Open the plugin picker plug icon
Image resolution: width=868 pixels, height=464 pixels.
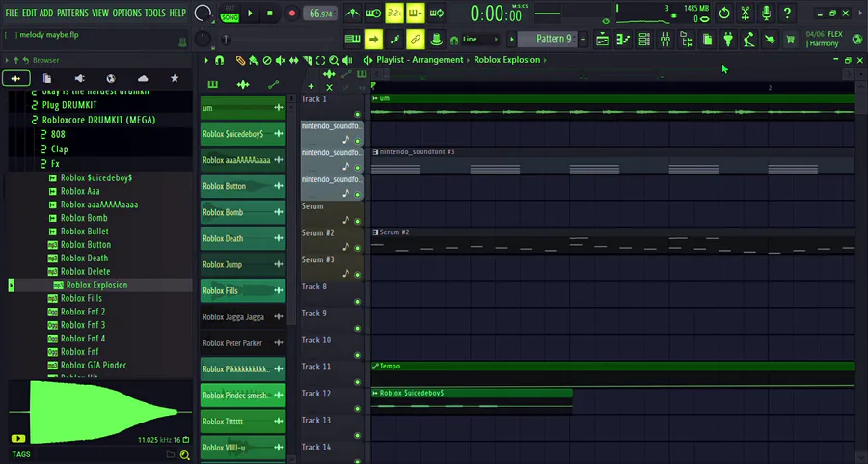(728, 40)
